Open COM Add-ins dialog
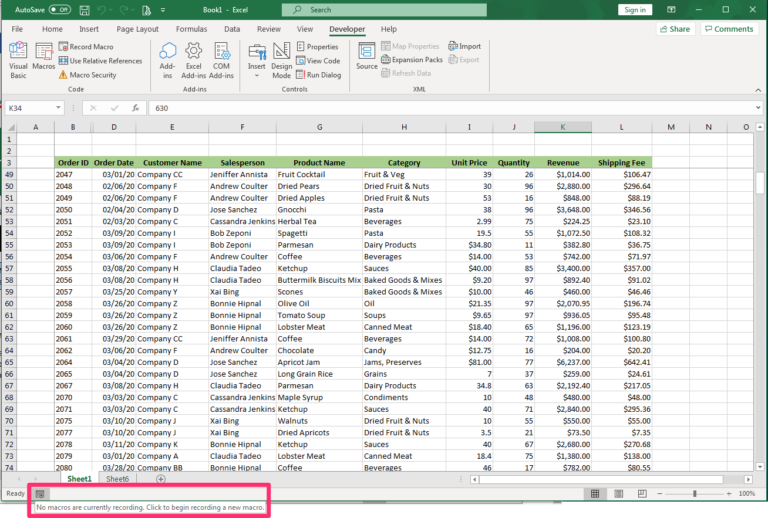The height and width of the screenshot is (518, 768). 221,60
